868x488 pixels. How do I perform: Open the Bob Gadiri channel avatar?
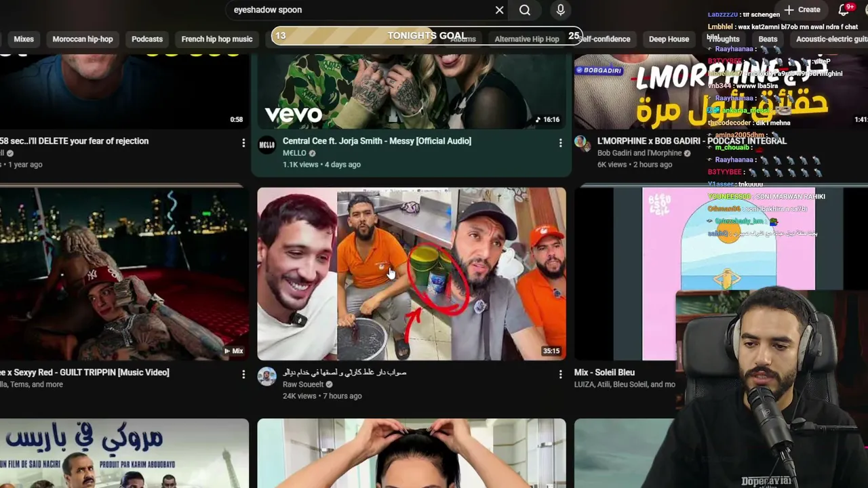tap(583, 143)
